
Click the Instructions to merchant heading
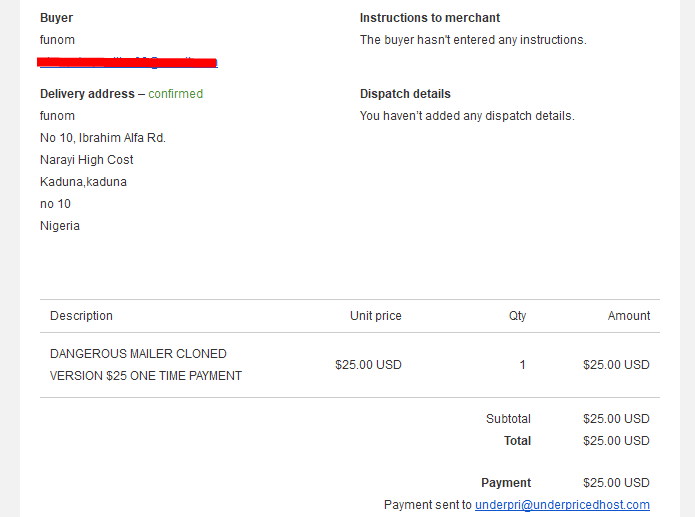(429, 18)
